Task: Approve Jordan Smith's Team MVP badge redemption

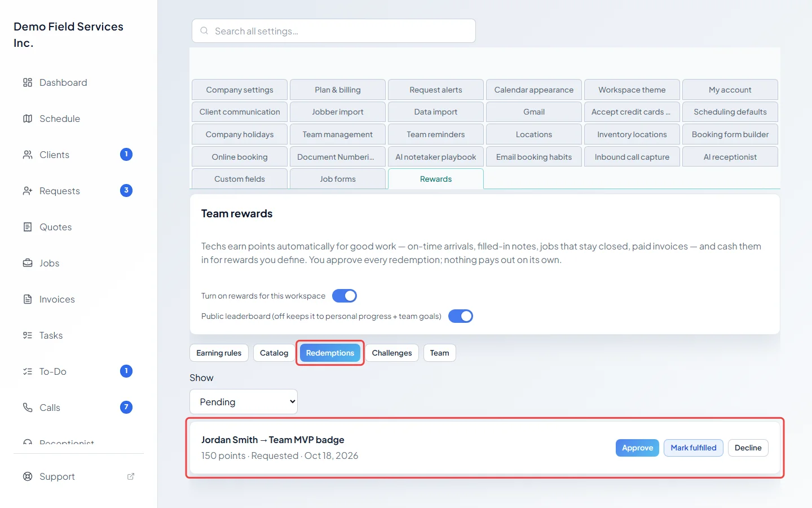Action: pos(637,448)
